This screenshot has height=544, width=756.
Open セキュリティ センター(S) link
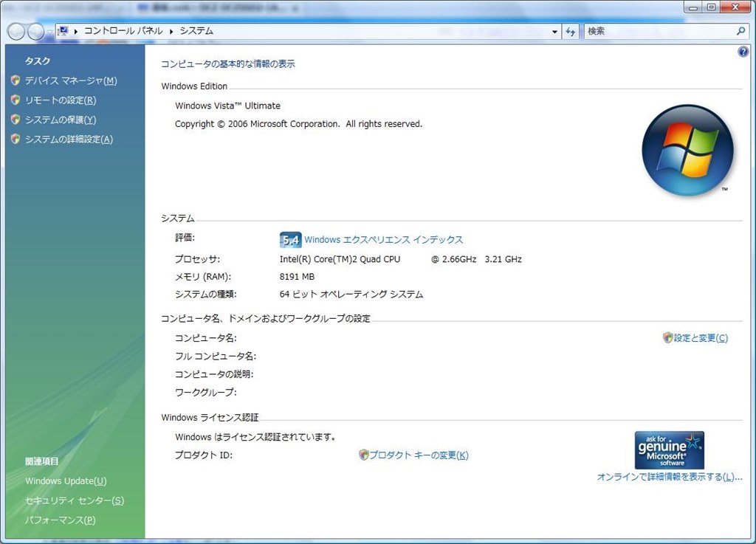pyautogui.click(x=75, y=500)
